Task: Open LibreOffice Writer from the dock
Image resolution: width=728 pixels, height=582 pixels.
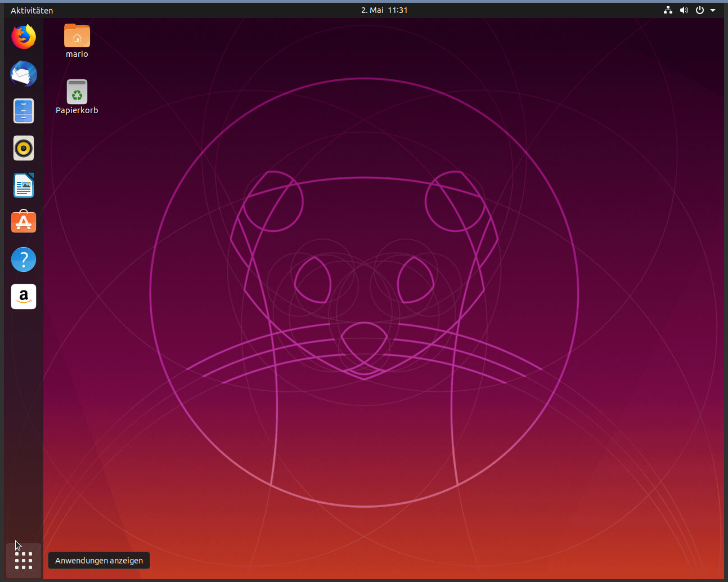Action: pyautogui.click(x=24, y=185)
